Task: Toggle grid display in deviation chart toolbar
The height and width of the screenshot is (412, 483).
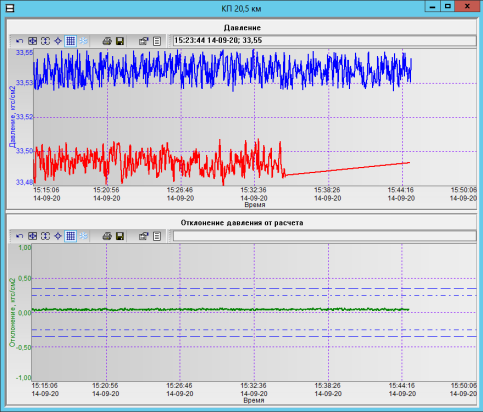Action: pyautogui.click(x=71, y=236)
